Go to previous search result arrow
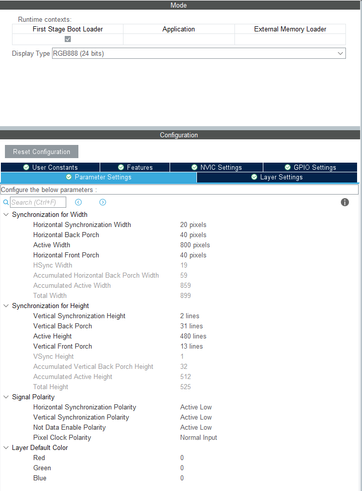The image size is (362, 491). [78, 202]
